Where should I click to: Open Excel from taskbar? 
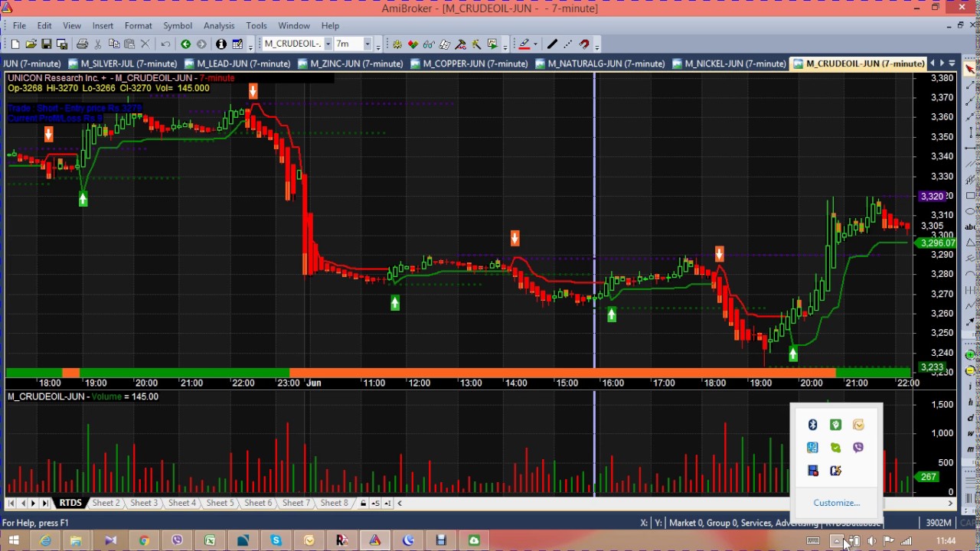(210, 541)
